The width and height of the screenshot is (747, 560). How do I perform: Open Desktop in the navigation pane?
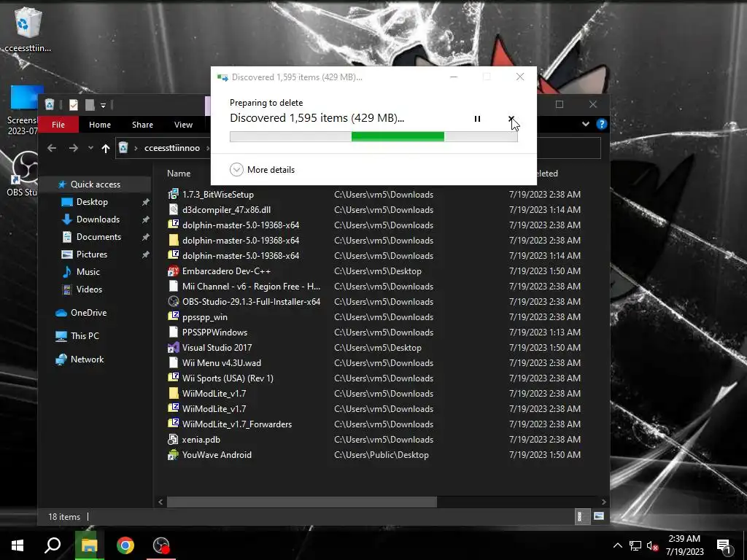coord(92,202)
